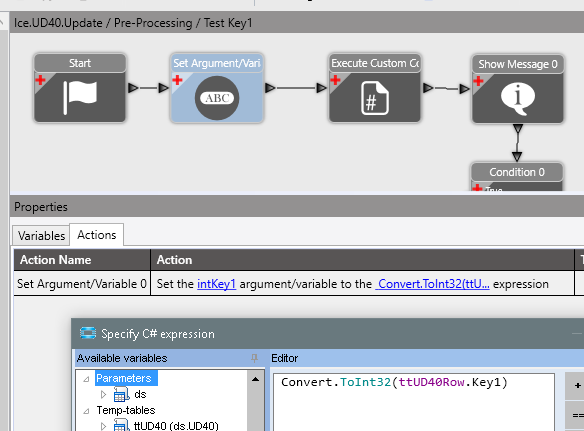
Task: Click the Condition 0 node header
Action: pyautogui.click(x=517, y=172)
